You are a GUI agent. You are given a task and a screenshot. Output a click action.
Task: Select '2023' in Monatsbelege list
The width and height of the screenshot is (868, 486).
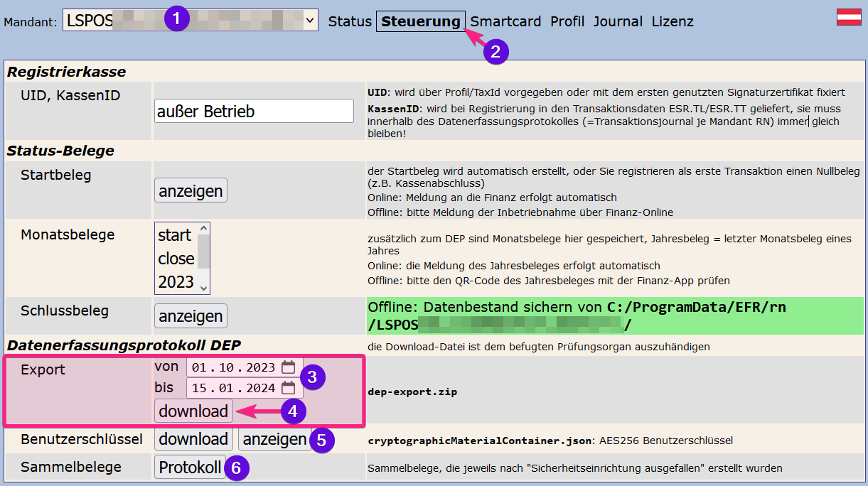176,282
